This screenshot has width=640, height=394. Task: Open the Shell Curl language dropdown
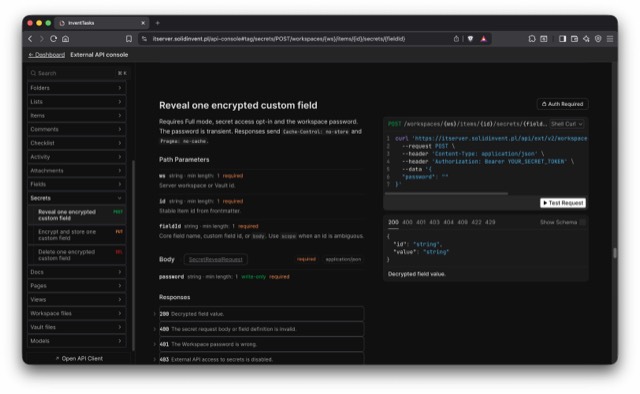pos(567,124)
